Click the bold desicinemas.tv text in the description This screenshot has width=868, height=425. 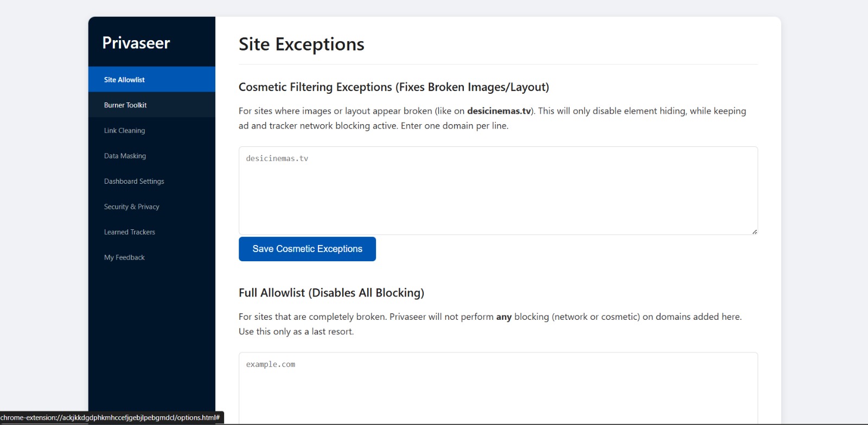(499, 111)
